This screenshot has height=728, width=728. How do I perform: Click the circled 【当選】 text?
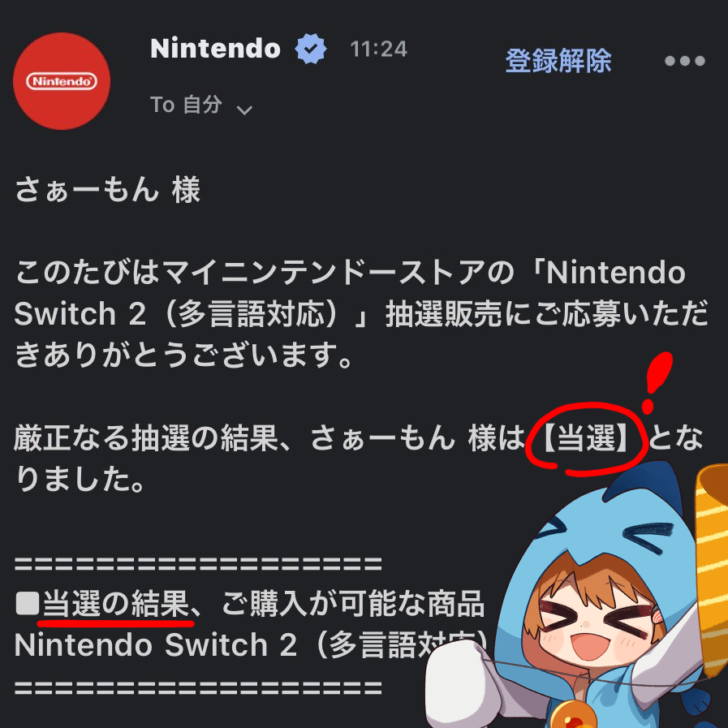point(586,437)
